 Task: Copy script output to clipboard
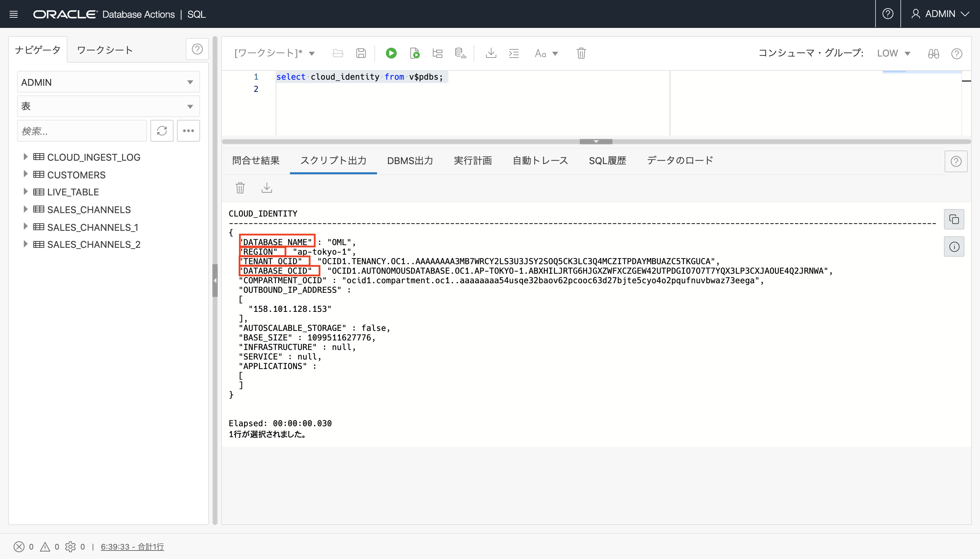(954, 219)
